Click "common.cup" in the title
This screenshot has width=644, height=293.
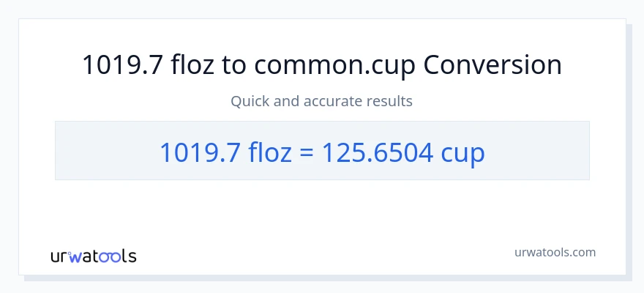(x=334, y=65)
